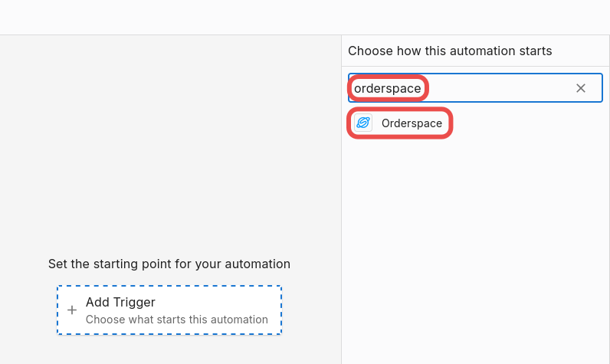Click the "Add Trigger" title text
Screen dimensions: 610x364
(120, 302)
